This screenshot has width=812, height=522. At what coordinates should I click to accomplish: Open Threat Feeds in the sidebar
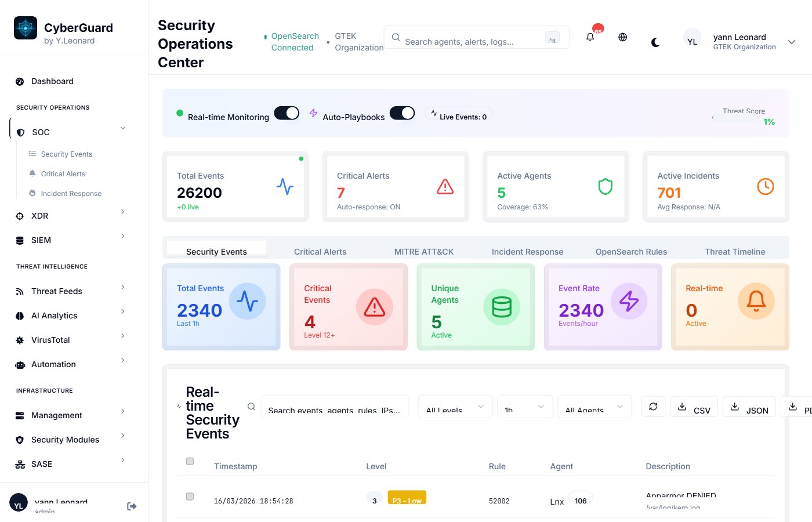point(57,291)
